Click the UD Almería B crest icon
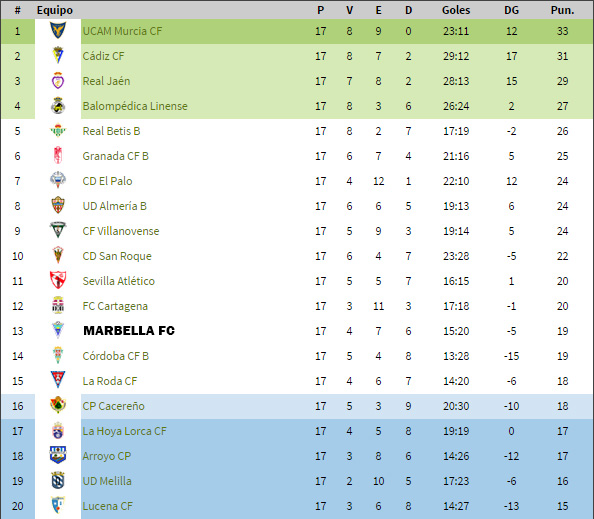The image size is (594, 519). [58, 205]
